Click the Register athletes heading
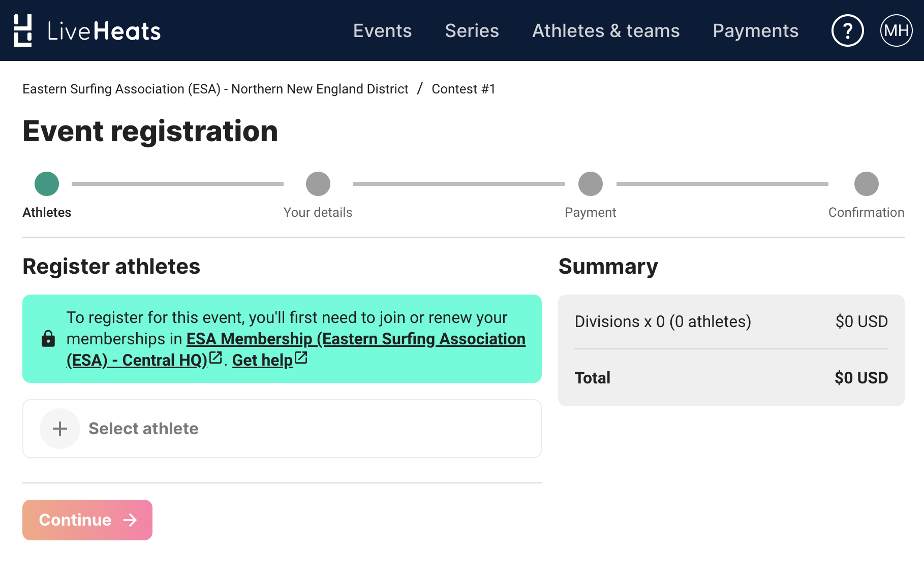 (x=111, y=267)
